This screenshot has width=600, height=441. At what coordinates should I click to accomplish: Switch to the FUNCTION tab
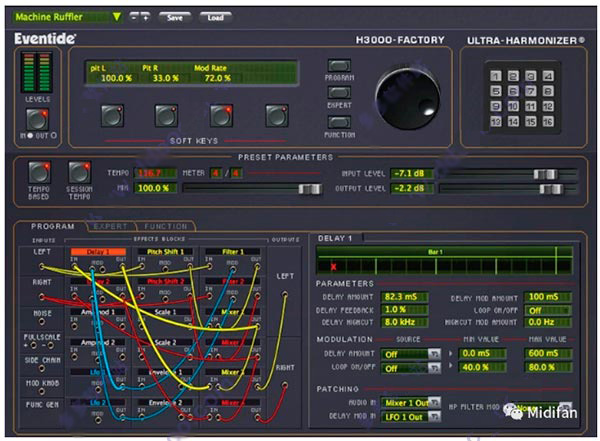(x=166, y=227)
